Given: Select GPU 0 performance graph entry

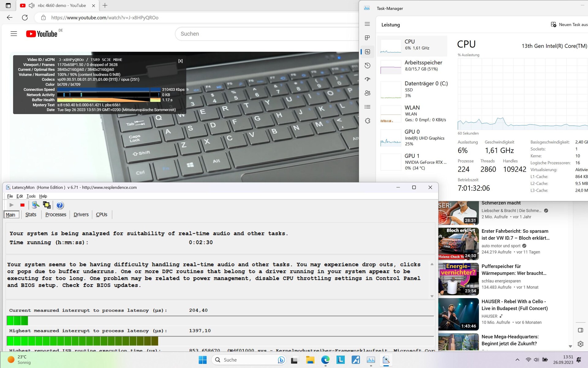Looking at the screenshot, I should coord(412,138).
